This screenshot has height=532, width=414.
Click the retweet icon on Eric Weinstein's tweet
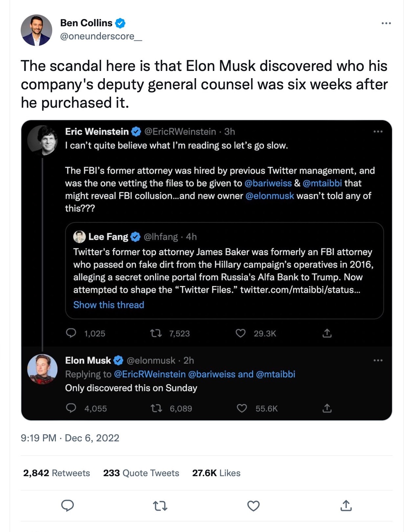pos(156,334)
